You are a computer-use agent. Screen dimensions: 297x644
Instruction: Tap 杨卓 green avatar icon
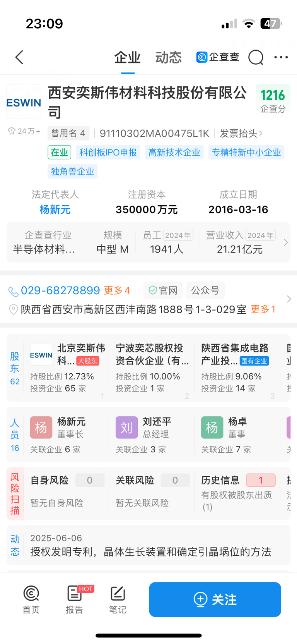pos(212,428)
